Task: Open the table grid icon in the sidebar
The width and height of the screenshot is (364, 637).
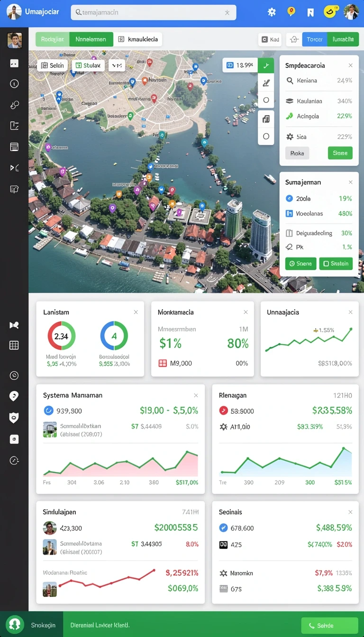Action: [x=14, y=345]
